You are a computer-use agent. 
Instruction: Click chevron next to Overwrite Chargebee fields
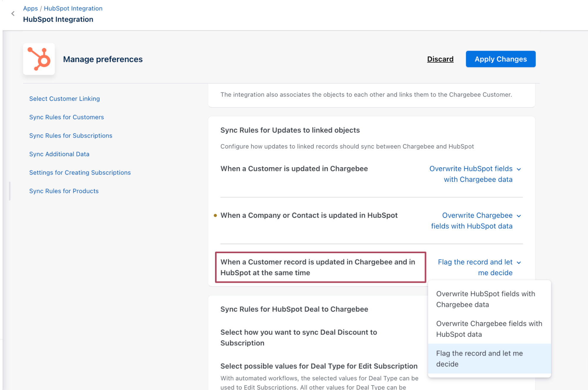pos(519,216)
